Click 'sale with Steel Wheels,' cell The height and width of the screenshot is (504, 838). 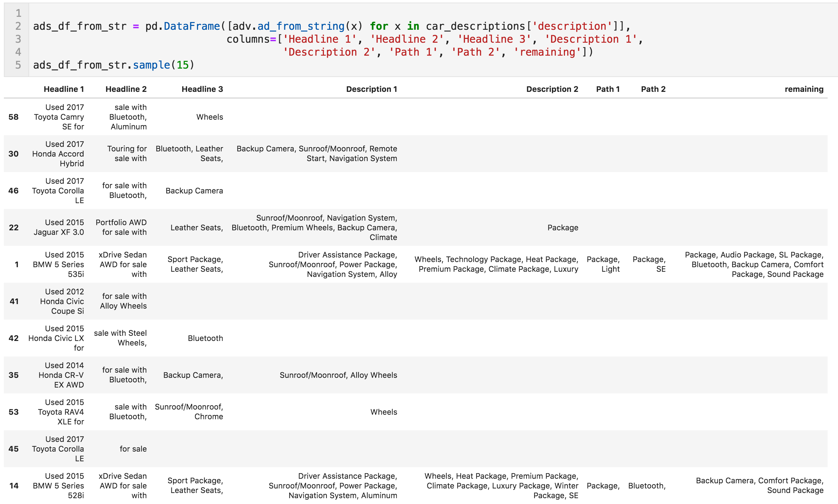pos(120,338)
